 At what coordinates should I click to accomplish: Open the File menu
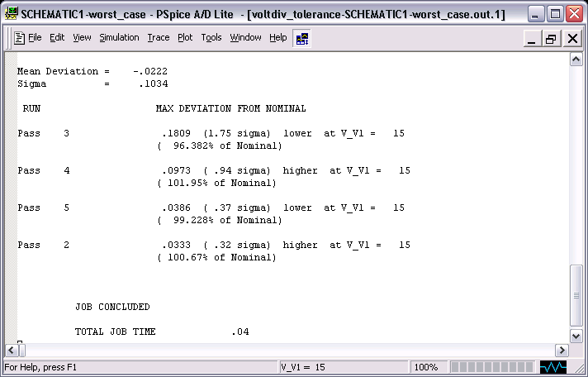[x=35, y=37]
